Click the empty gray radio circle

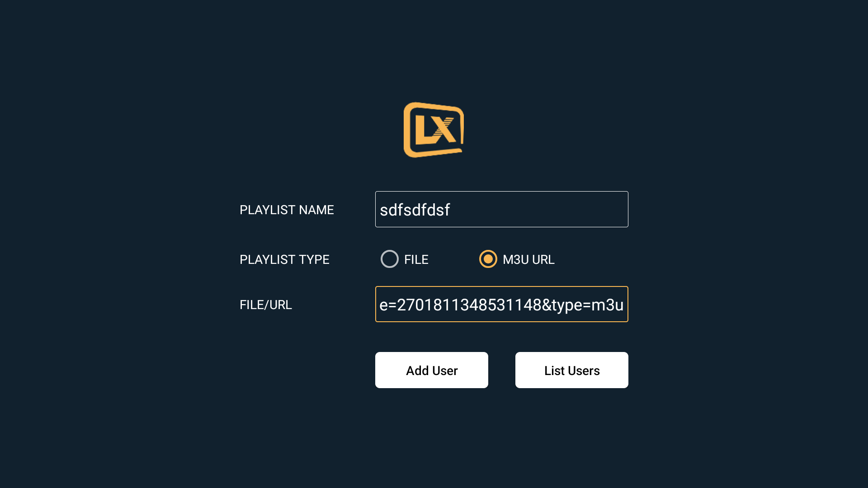[x=390, y=259]
